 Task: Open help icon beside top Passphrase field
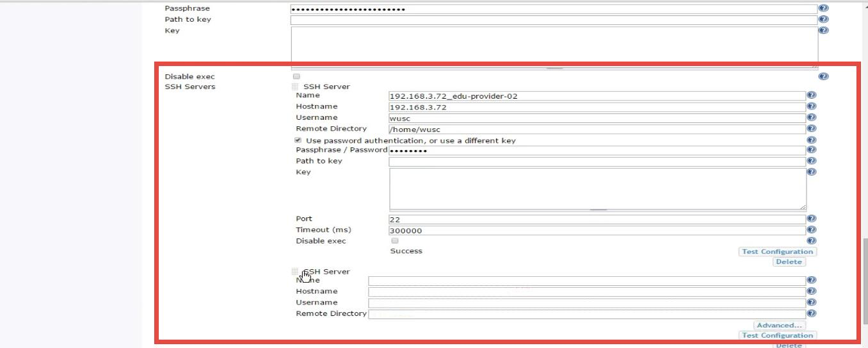pyautogui.click(x=824, y=8)
